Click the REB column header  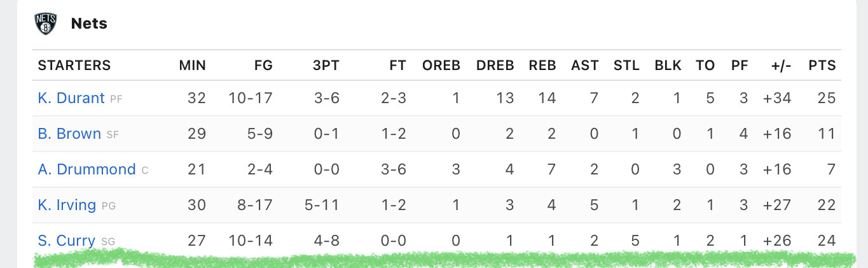click(542, 65)
